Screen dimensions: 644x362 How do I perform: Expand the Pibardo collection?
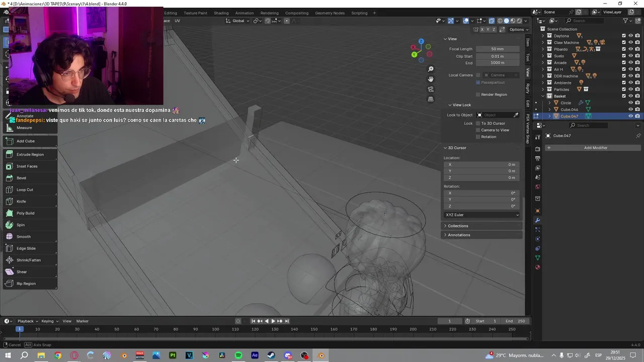coord(543,49)
